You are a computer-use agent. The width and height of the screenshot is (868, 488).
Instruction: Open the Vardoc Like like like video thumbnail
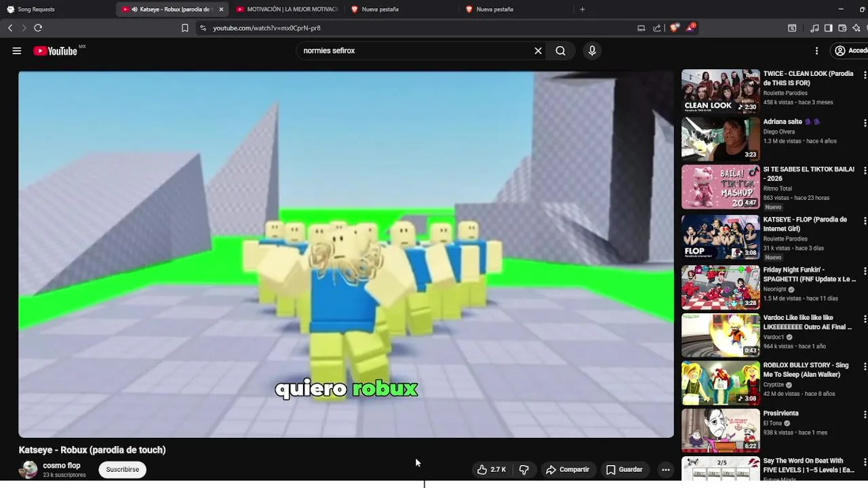coord(720,335)
